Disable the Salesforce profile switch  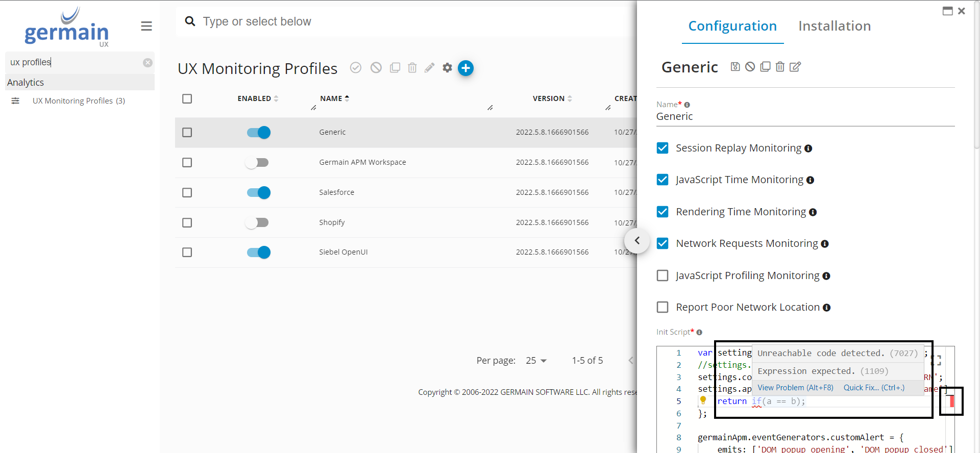point(258,192)
